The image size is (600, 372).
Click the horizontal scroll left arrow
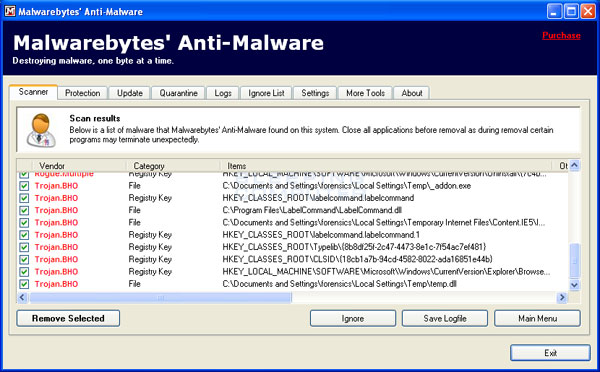click(22, 297)
